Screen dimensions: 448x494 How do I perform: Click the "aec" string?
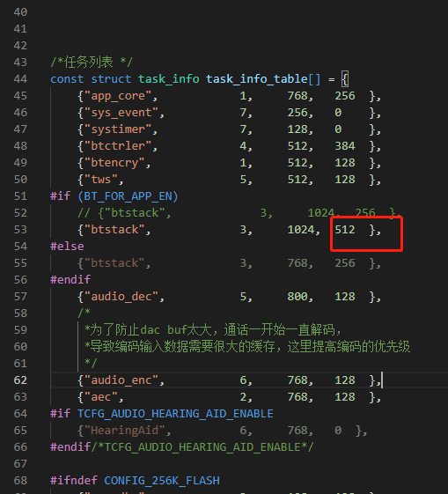point(100,396)
